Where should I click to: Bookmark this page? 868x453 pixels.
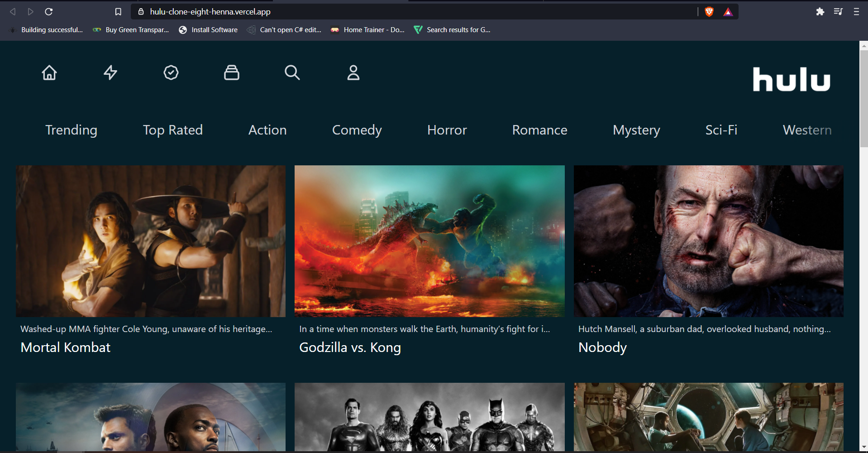coord(118,12)
